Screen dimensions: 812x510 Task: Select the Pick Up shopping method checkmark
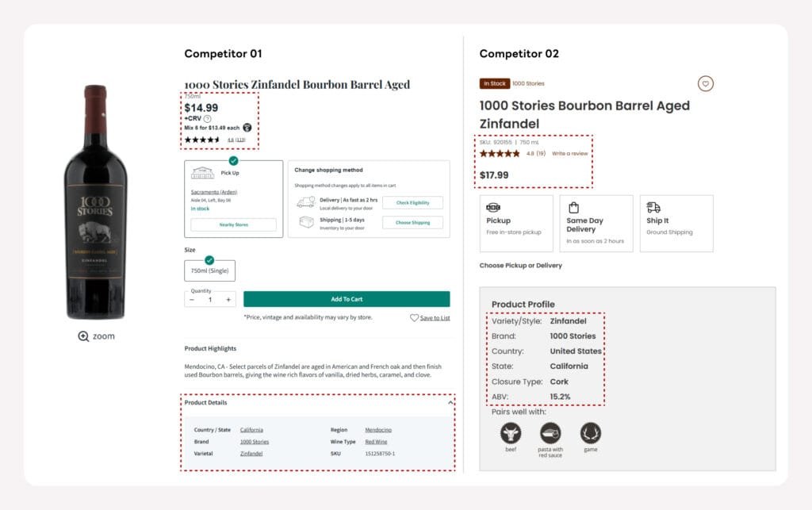point(233,159)
